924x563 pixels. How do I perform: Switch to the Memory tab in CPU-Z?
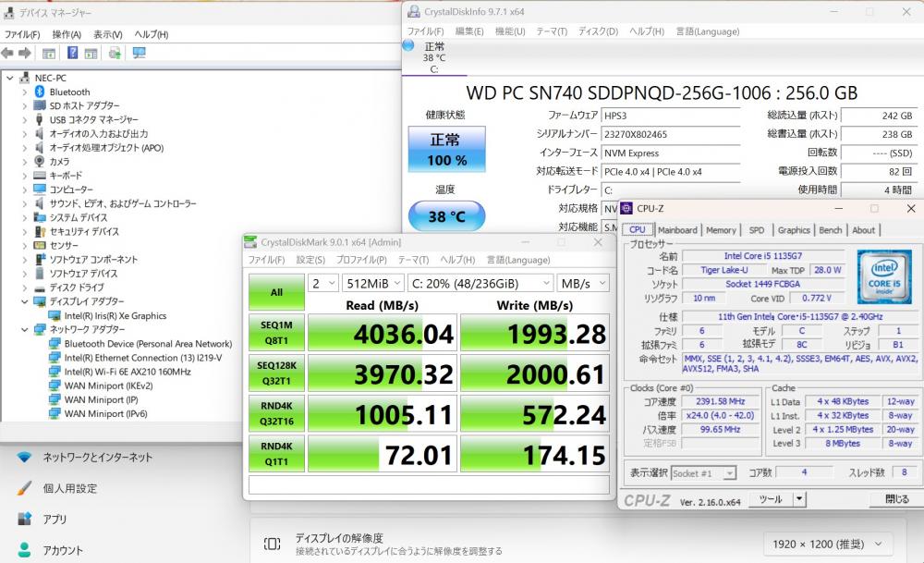coord(722,230)
